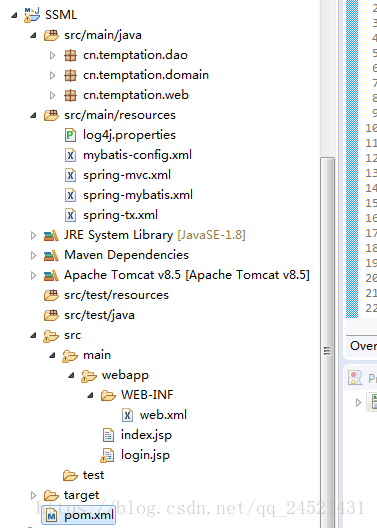This screenshot has width=377, height=528.
Task: Expand the cn.temptation.web package
Action: point(52,95)
